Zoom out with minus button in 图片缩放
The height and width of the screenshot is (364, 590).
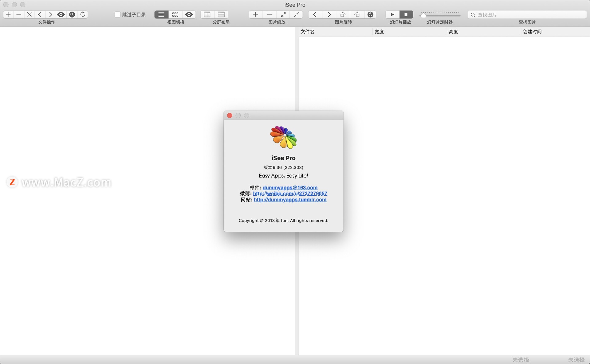click(x=269, y=14)
